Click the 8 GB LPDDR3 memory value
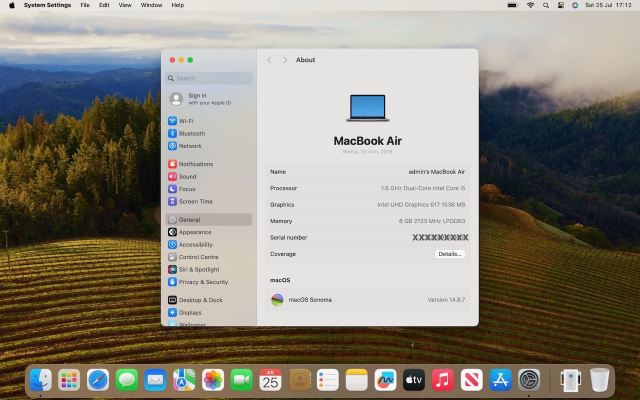The image size is (640, 400). (x=432, y=221)
